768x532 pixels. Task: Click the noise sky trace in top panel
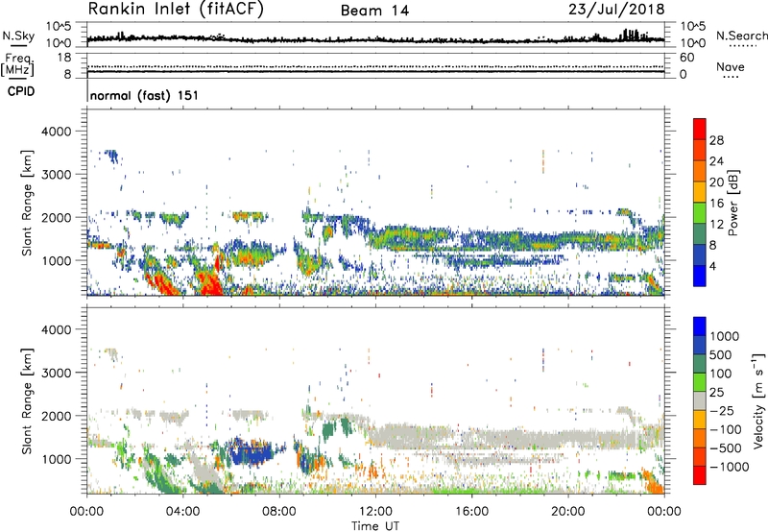click(x=375, y=39)
